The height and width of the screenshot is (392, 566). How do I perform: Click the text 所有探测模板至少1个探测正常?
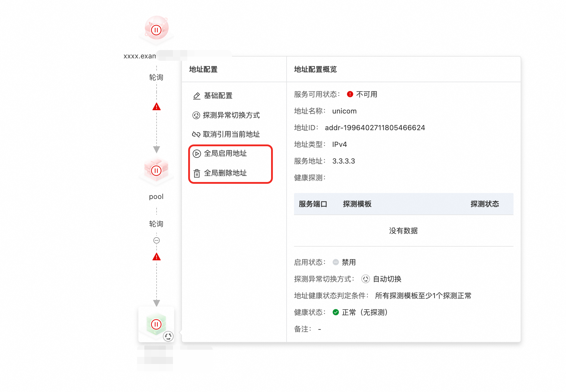[423, 296]
